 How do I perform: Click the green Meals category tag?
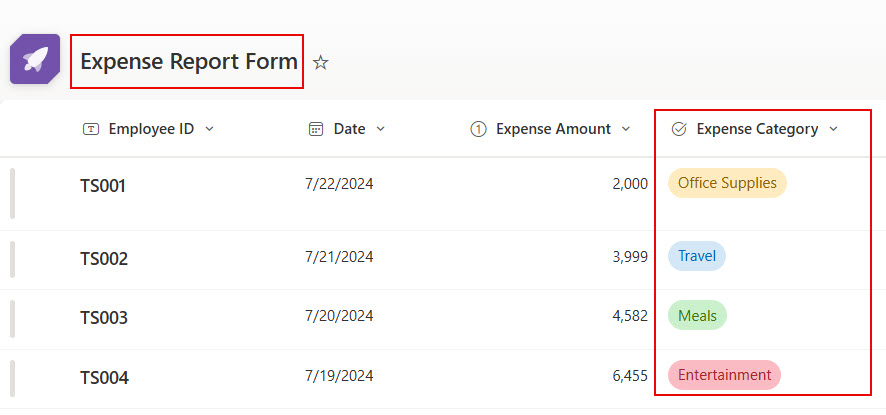click(x=697, y=315)
